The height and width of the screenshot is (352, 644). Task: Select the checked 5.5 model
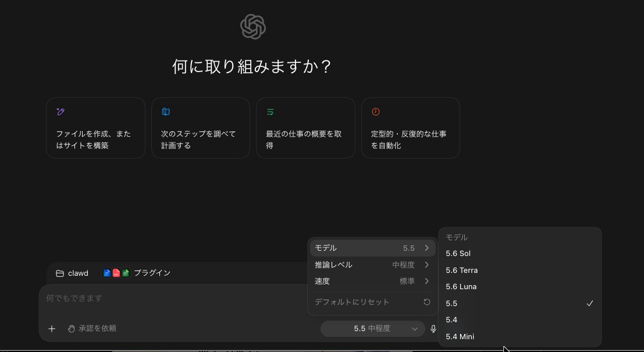(x=520, y=304)
